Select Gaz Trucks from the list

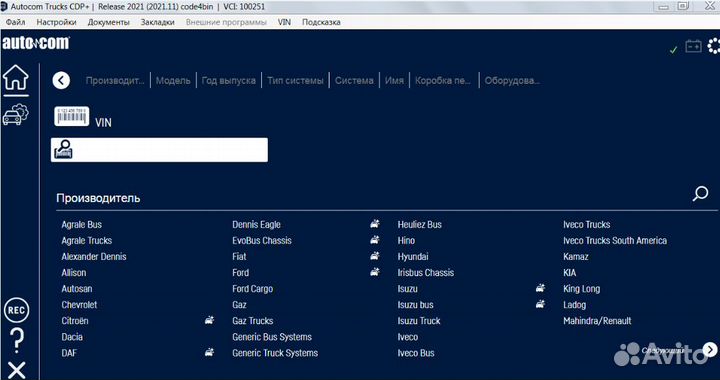(x=253, y=321)
